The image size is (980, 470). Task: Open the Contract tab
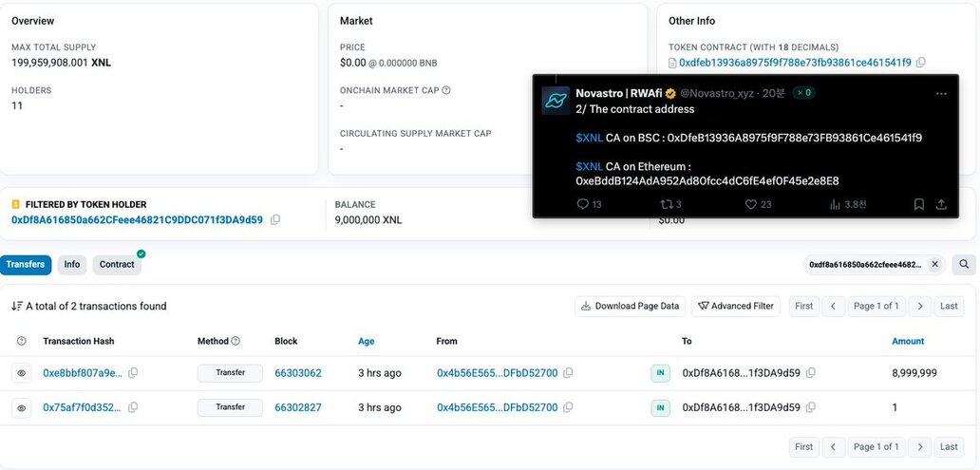click(117, 265)
